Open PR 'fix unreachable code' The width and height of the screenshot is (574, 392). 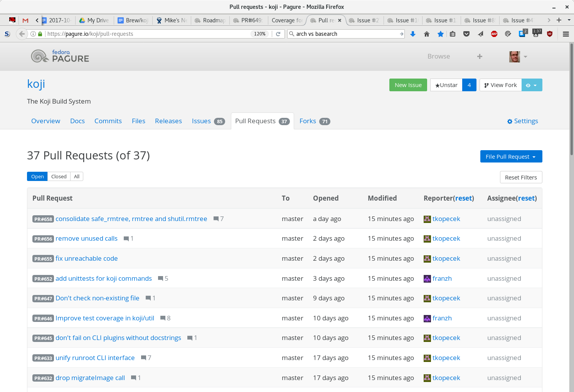coord(86,258)
